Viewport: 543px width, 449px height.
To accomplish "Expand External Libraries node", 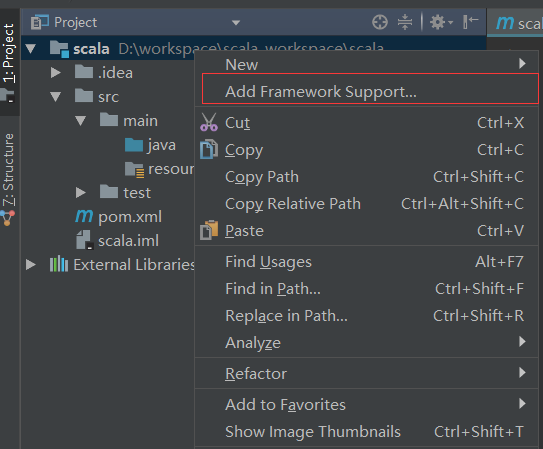I will coord(31,265).
